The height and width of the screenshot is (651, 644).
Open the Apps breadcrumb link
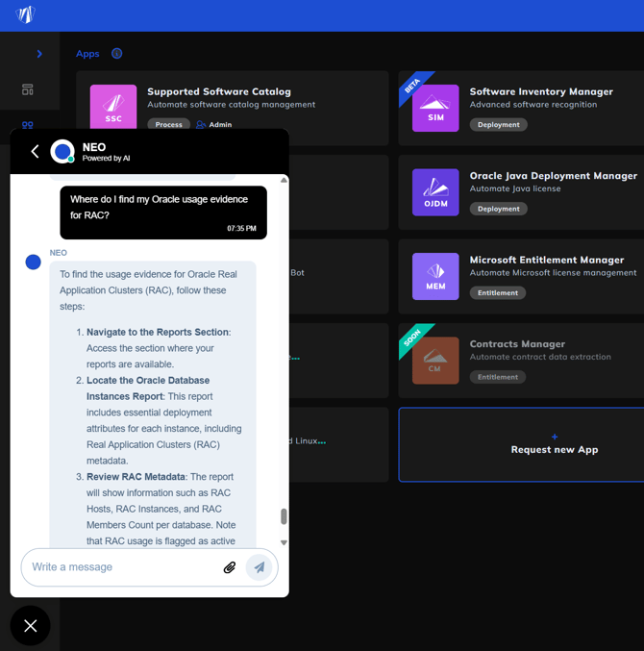pyautogui.click(x=87, y=54)
